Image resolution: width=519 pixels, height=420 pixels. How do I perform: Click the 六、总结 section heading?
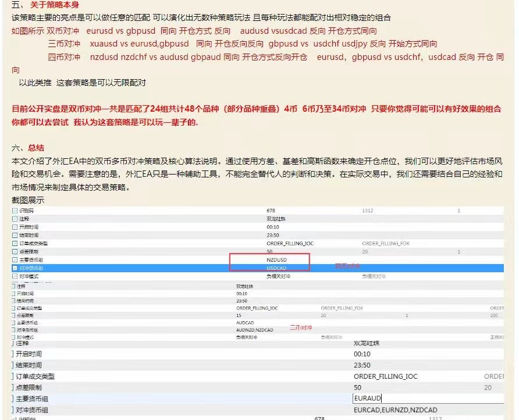(x=28, y=148)
